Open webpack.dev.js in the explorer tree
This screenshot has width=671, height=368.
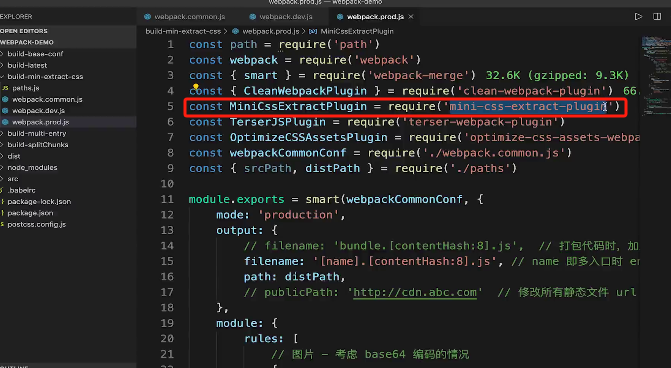click(x=39, y=110)
